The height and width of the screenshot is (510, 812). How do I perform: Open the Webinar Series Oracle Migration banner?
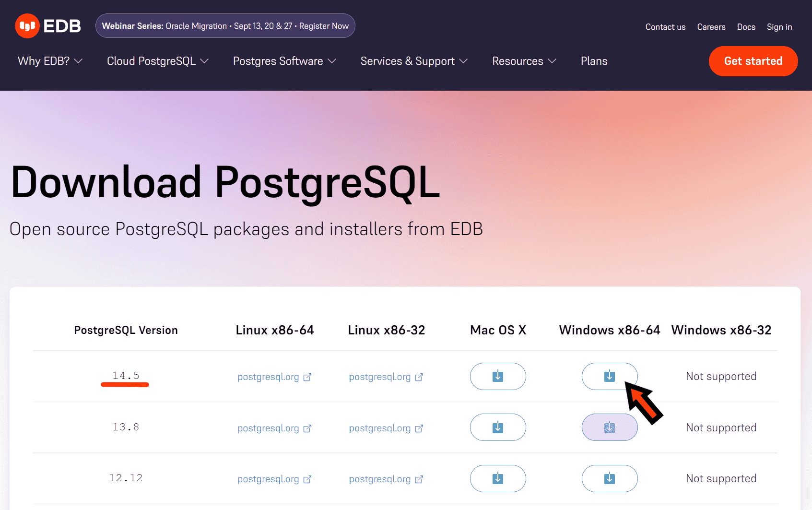225,26
